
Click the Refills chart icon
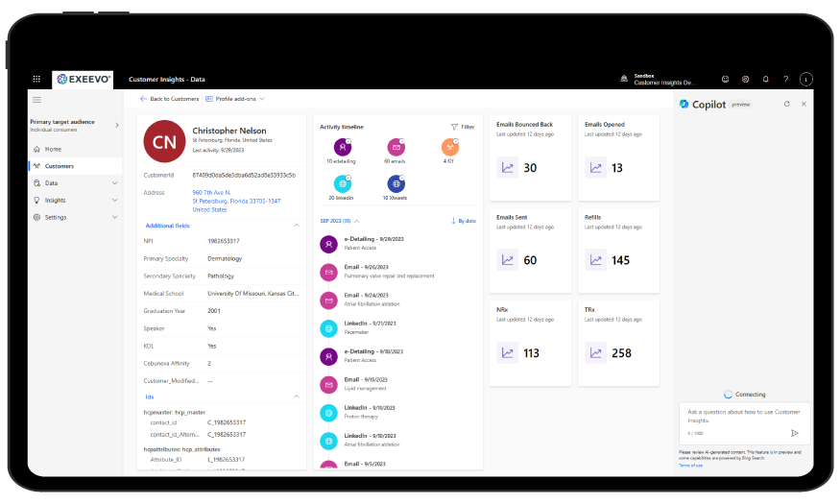pos(595,260)
